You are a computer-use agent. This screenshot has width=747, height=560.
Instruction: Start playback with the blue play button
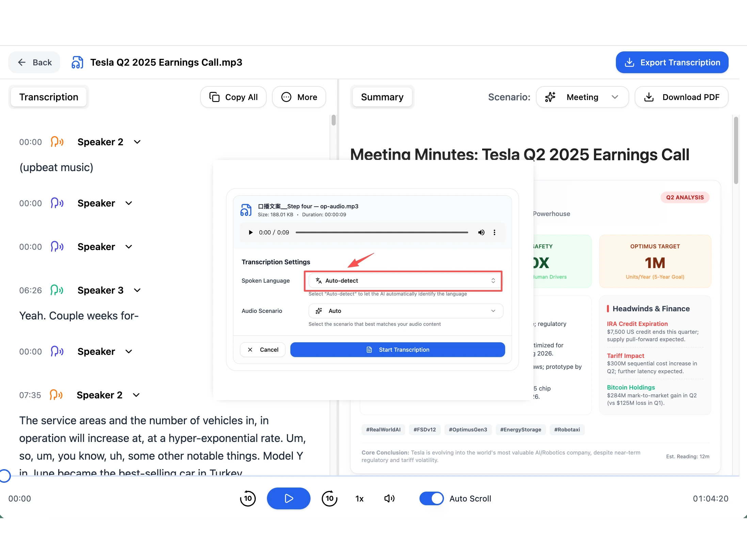coord(288,498)
